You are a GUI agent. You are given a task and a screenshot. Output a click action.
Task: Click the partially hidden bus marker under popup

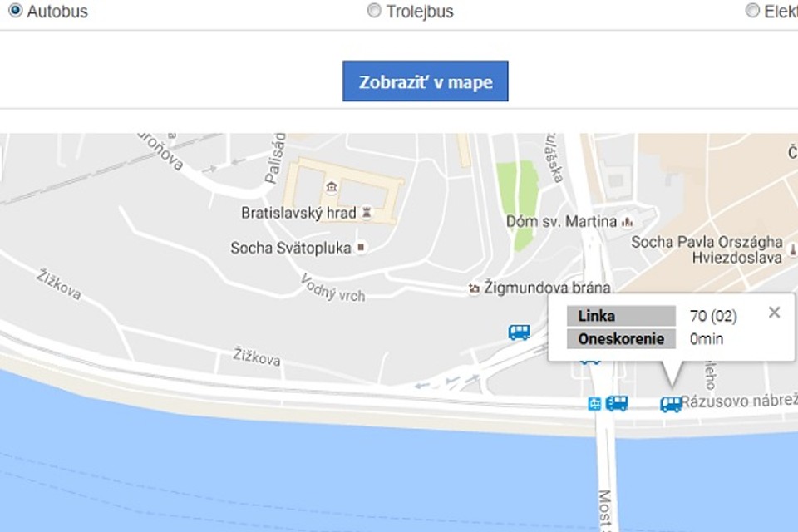pos(590,362)
